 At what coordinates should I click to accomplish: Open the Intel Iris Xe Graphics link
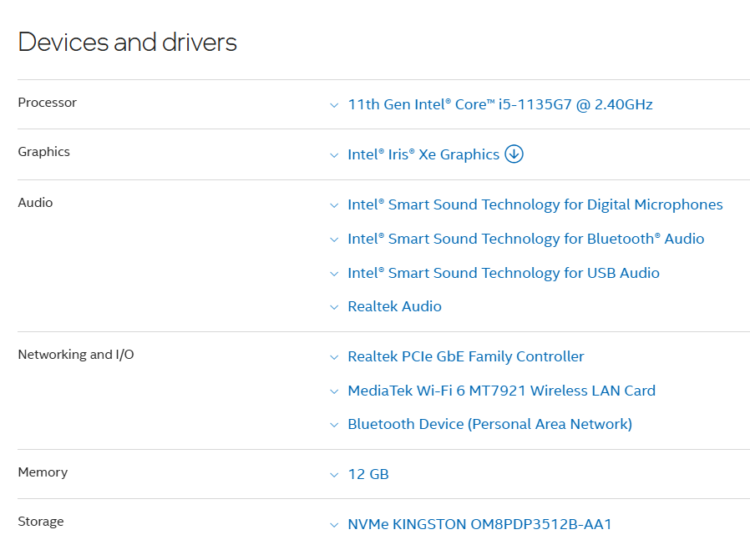pyautogui.click(x=423, y=154)
